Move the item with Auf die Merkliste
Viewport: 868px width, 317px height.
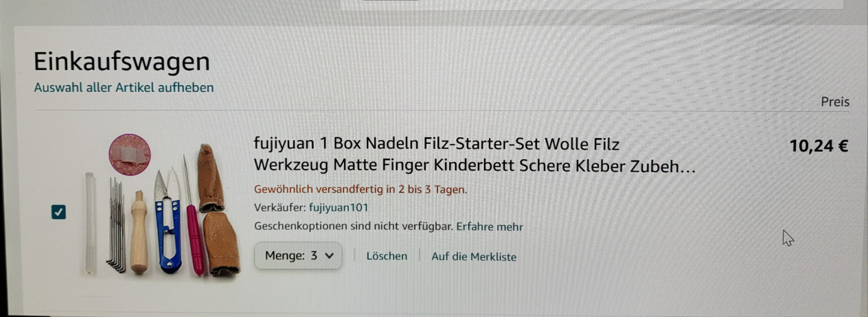pyautogui.click(x=474, y=257)
